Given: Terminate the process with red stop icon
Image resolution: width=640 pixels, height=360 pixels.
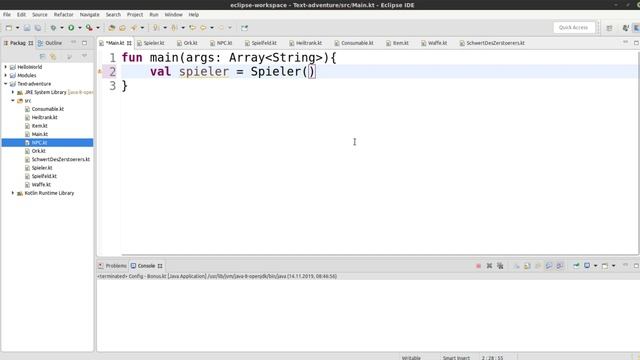Looking at the screenshot, I should pyautogui.click(x=478, y=266).
